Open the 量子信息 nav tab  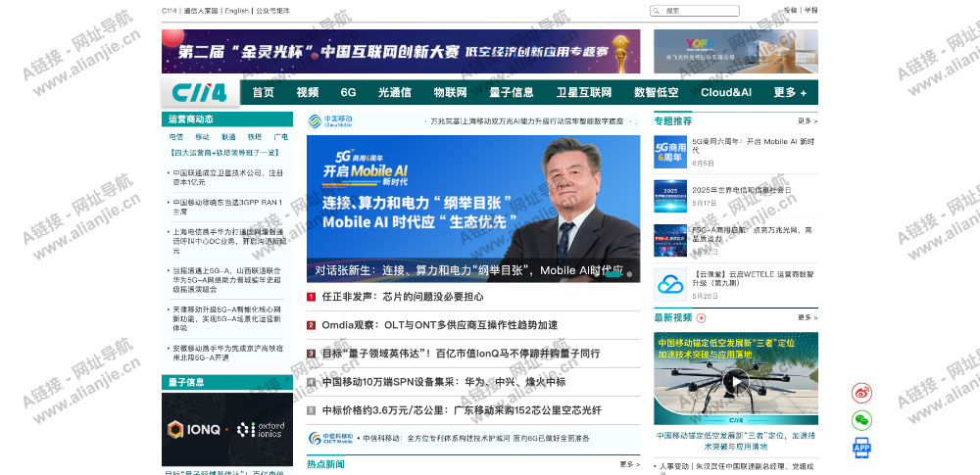click(x=512, y=92)
